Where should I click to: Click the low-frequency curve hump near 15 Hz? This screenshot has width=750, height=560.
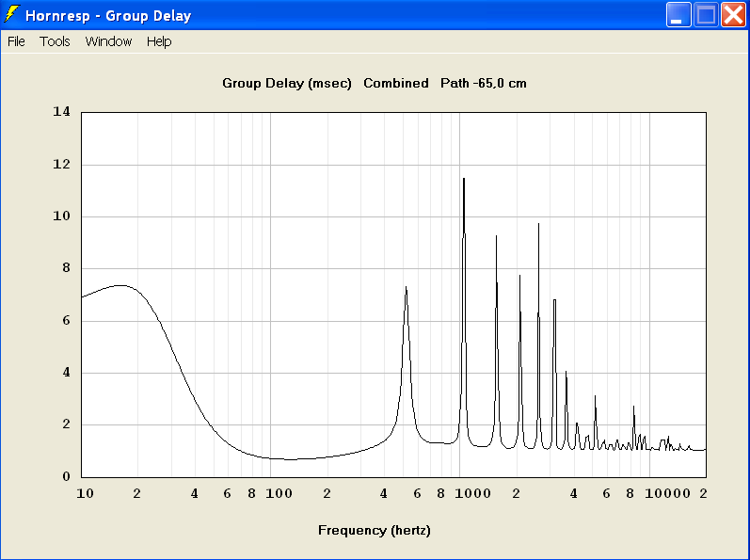point(120,285)
